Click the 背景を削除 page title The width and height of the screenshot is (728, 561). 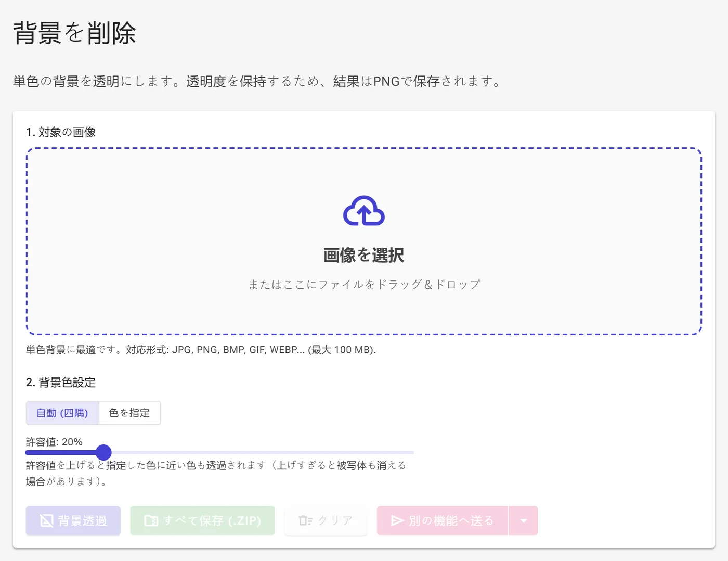tap(74, 33)
